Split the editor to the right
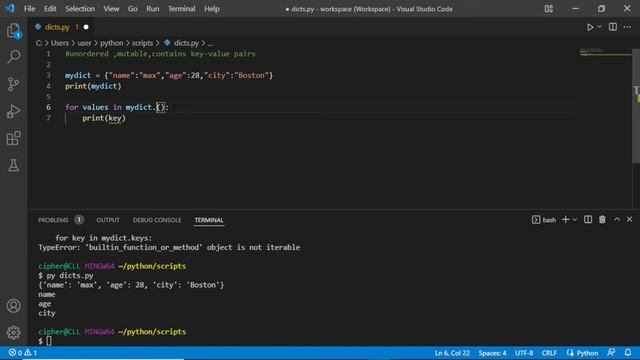This screenshot has width=640, height=360. [613, 27]
